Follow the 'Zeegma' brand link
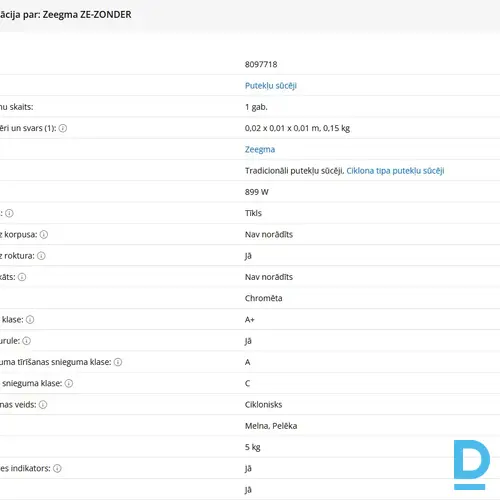500x500 pixels. click(260, 149)
